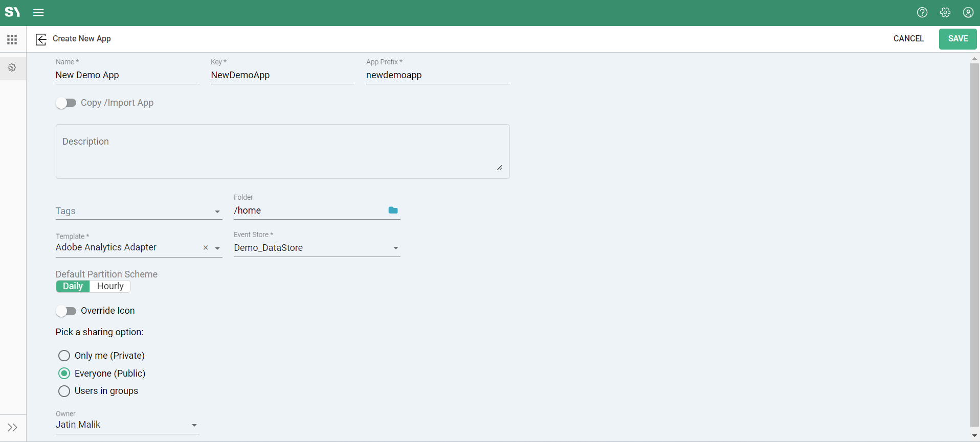The width and height of the screenshot is (980, 442).
Task: Choose Users in groups sharing option
Action: point(64,391)
